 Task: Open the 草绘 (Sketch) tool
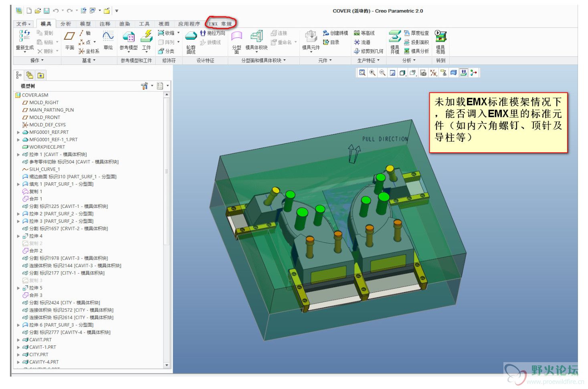(108, 40)
